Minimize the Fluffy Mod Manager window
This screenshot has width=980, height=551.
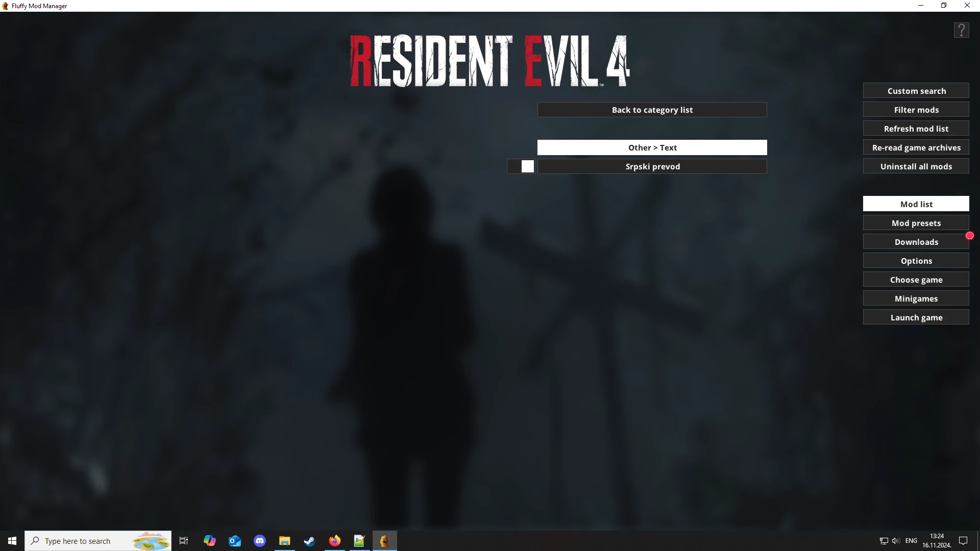pos(921,6)
